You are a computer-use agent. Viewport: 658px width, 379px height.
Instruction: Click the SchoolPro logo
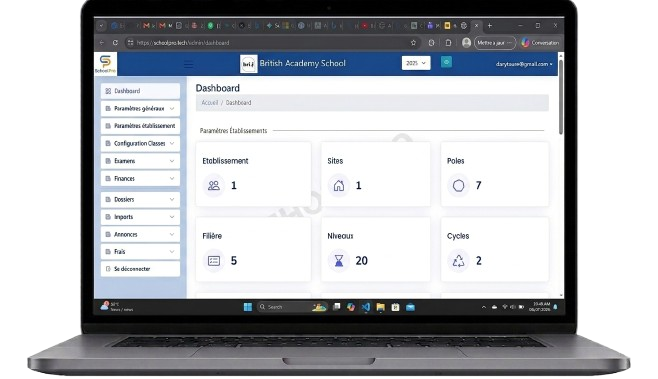click(x=105, y=64)
